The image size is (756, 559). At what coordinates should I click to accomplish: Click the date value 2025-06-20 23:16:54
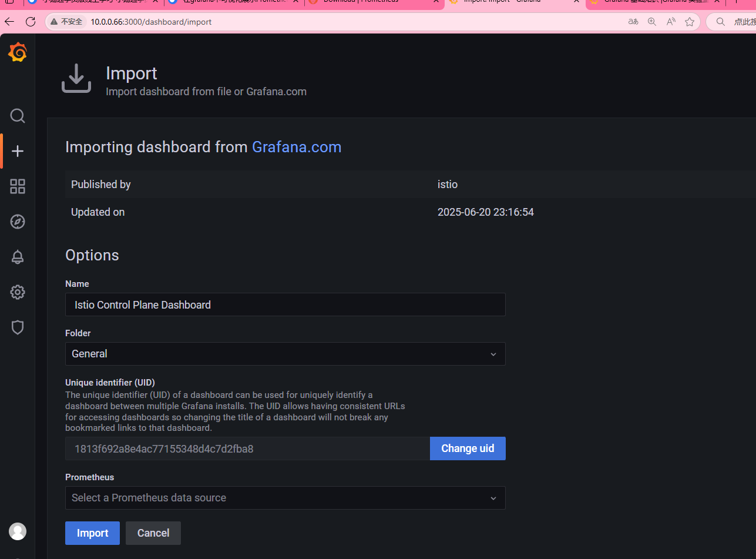[486, 212]
